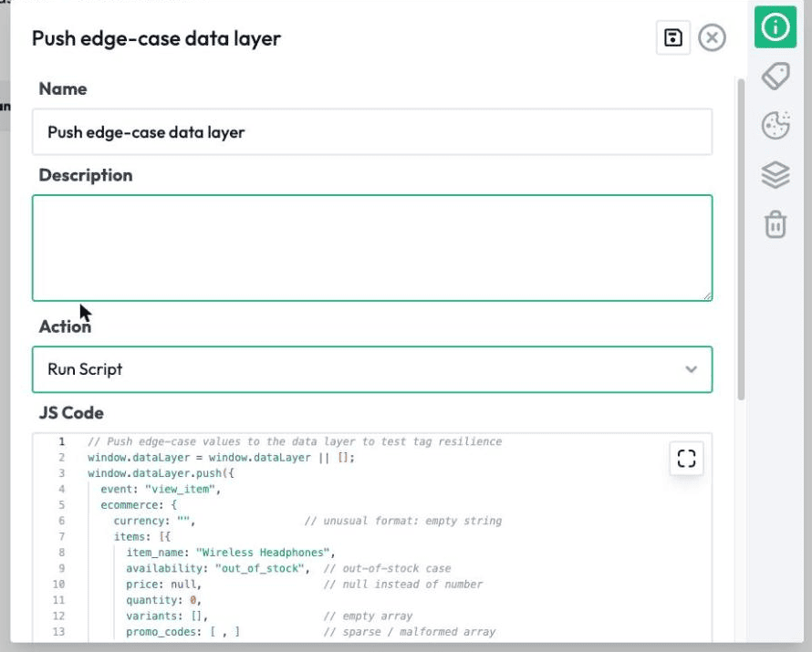Image resolution: width=812 pixels, height=652 pixels.
Task: Open the tag icon in the sidebar
Action: click(776, 76)
